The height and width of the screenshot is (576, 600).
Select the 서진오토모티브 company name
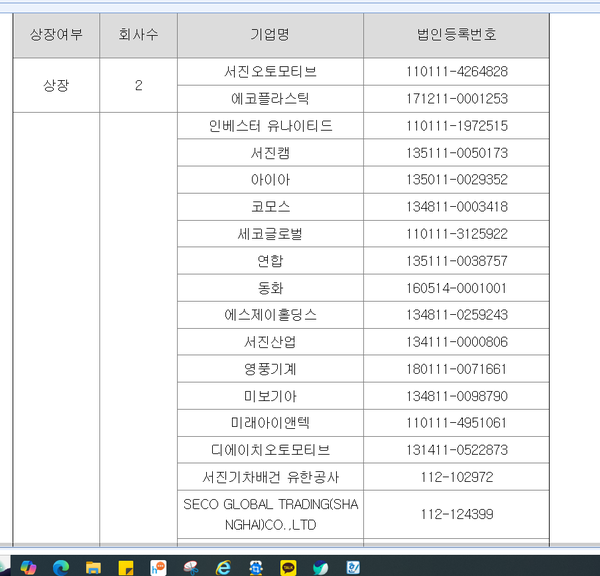270,72
